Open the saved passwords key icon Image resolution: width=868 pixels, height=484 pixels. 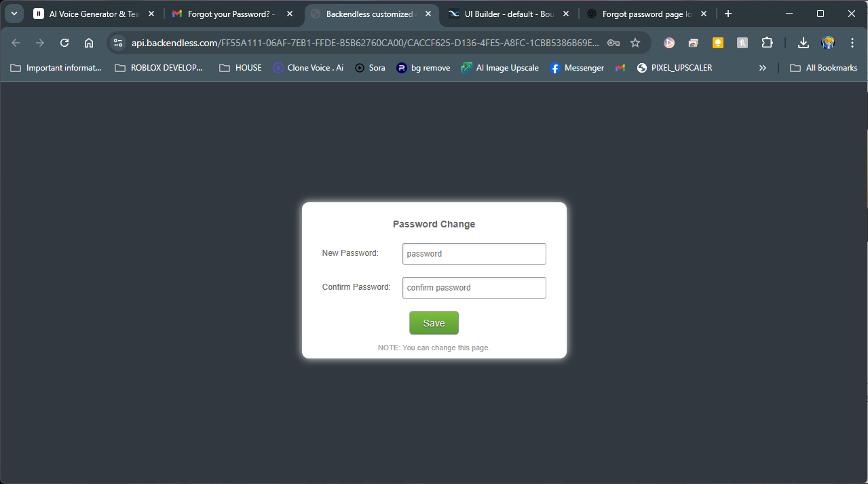click(x=614, y=43)
